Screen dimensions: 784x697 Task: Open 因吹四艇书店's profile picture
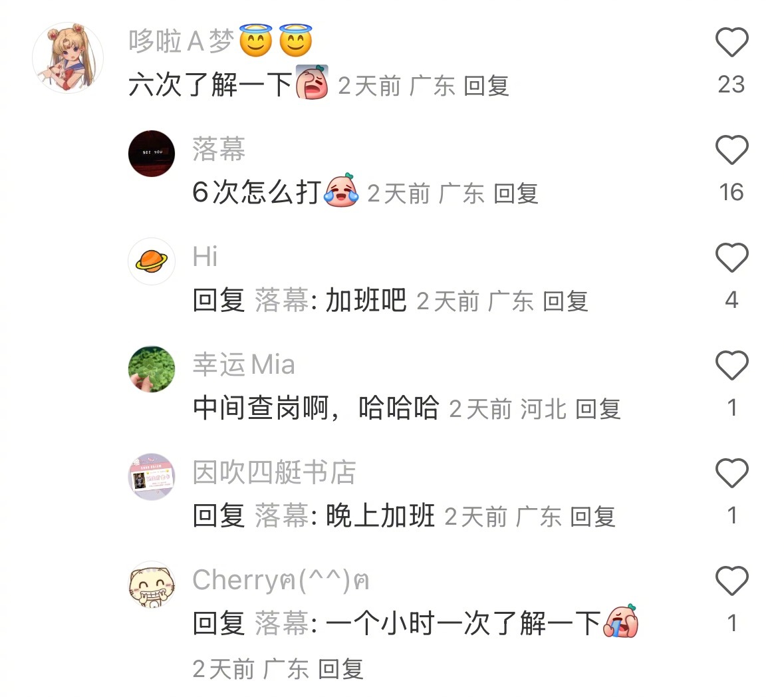[x=152, y=477]
